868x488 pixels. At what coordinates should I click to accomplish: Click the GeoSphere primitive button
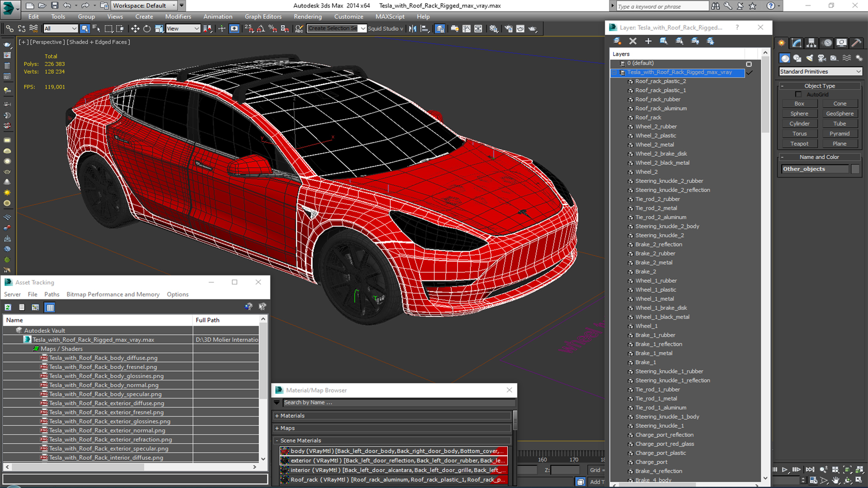pyautogui.click(x=840, y=114)
